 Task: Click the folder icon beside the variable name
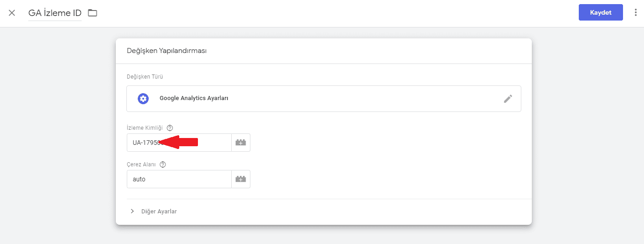(93, 13)
